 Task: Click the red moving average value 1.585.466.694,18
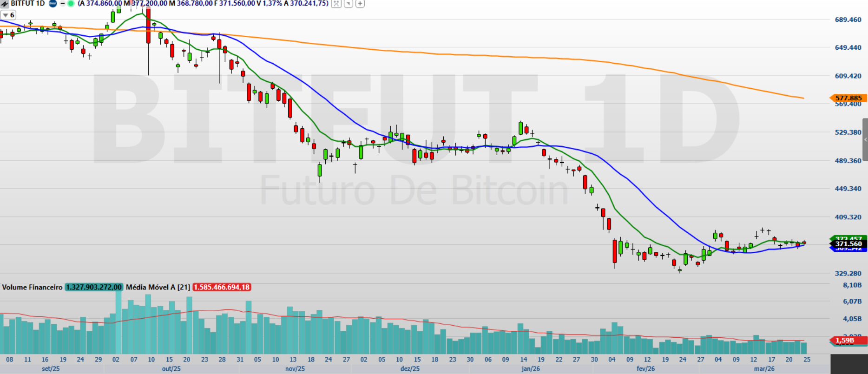tap(222, 287)
